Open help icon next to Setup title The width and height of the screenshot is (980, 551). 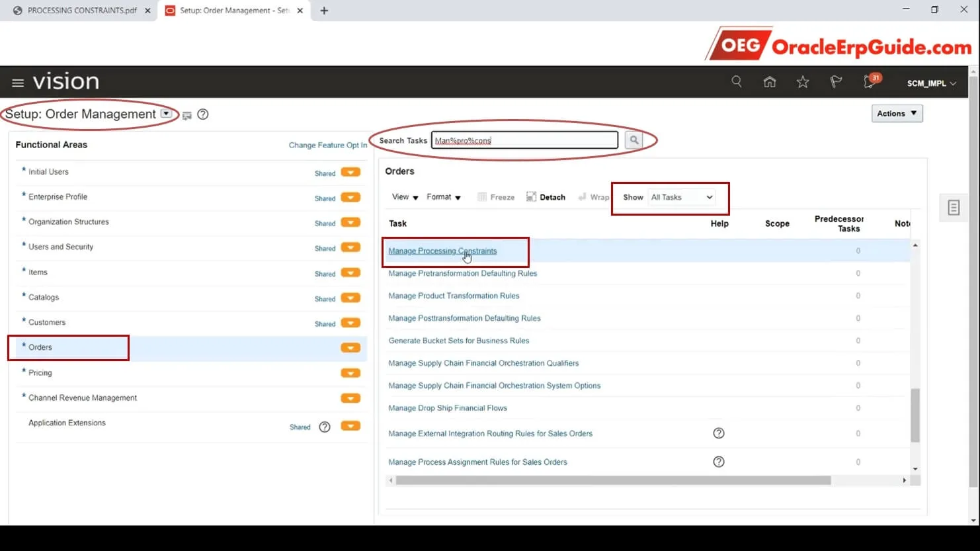pyautogui.click(x=203, y=114)
